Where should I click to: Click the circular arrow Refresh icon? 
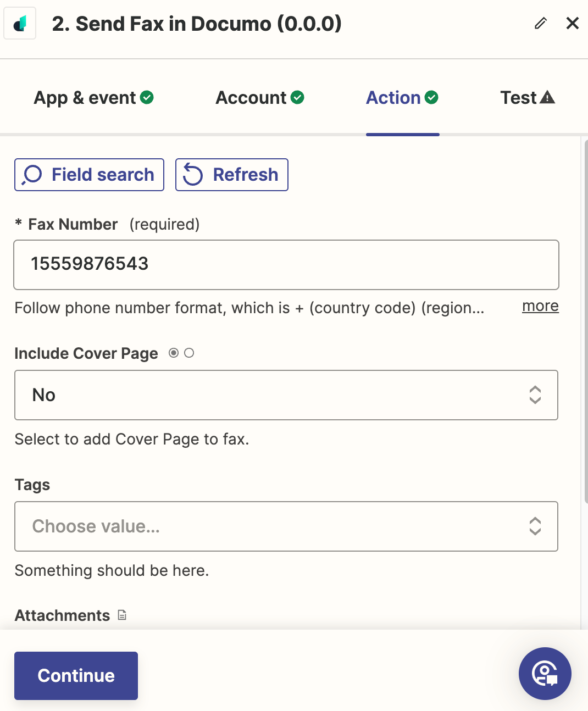[x=193, y=175]
